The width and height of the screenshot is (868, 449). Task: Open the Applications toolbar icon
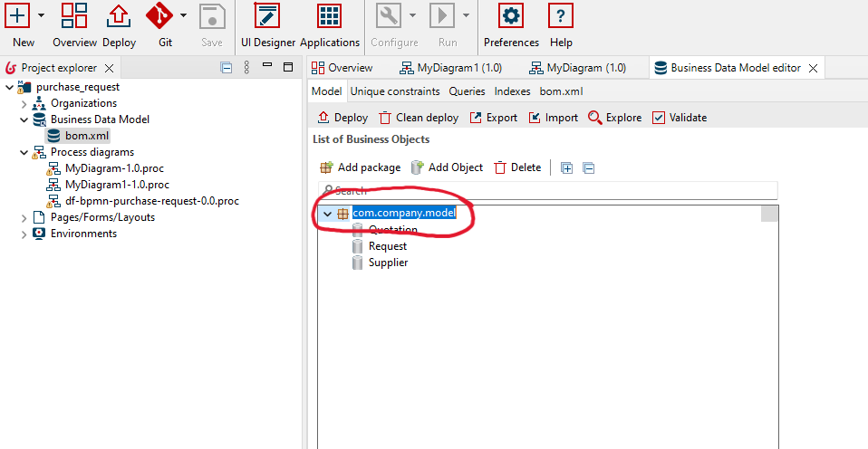click(x=330, y=14)
